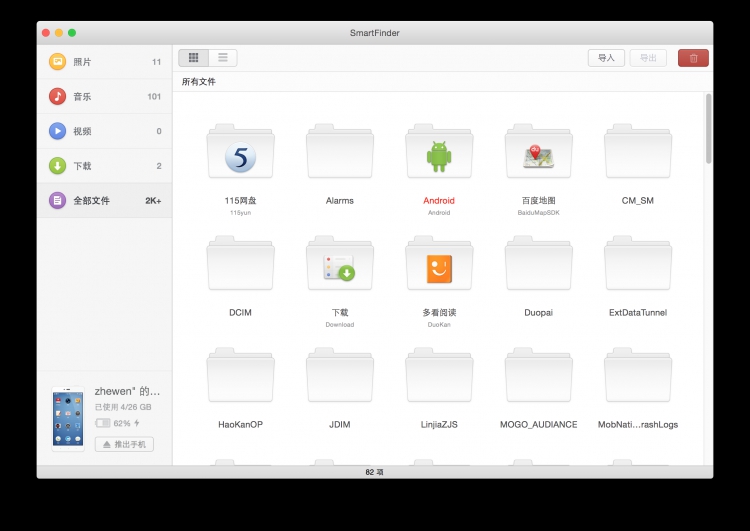Image resolution: width=750 pixels, height=531 pixels.
Task: Click the 下载 sidebar label
Action: 82,166
